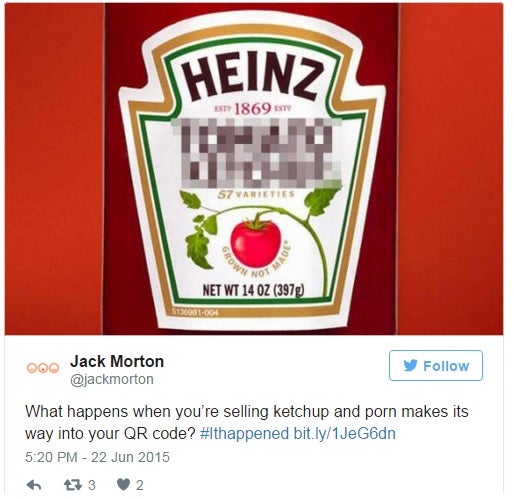Click the HEINZ logo on label
Viewport: 514px width, 499px height.
pyautogui.click(x=252, y=77)
